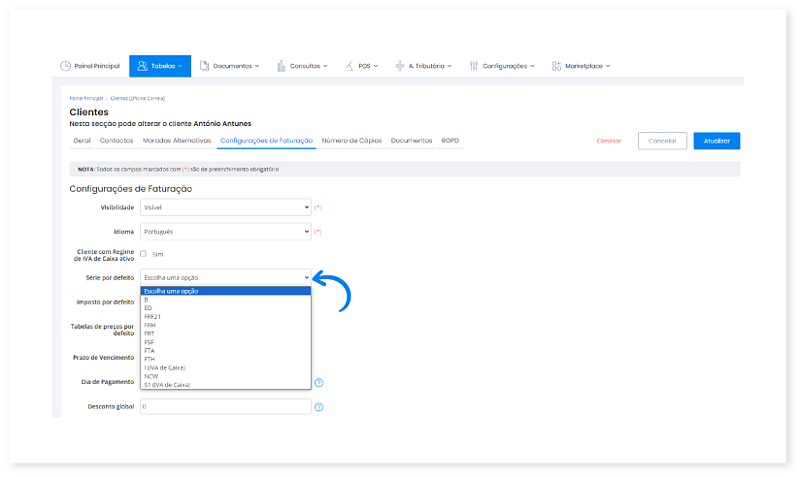Click the Painel Principal dashboard icon
The image size is (800, 477).
click(65, 66)
